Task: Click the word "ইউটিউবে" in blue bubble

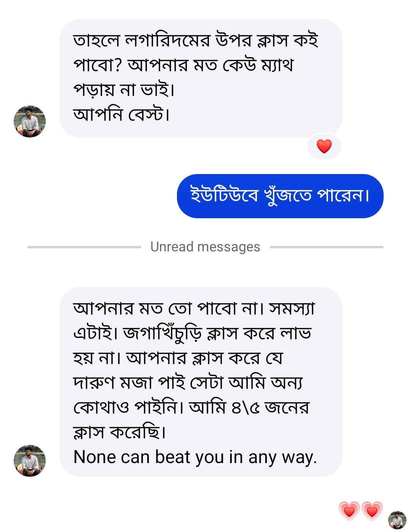Action: 224,195
